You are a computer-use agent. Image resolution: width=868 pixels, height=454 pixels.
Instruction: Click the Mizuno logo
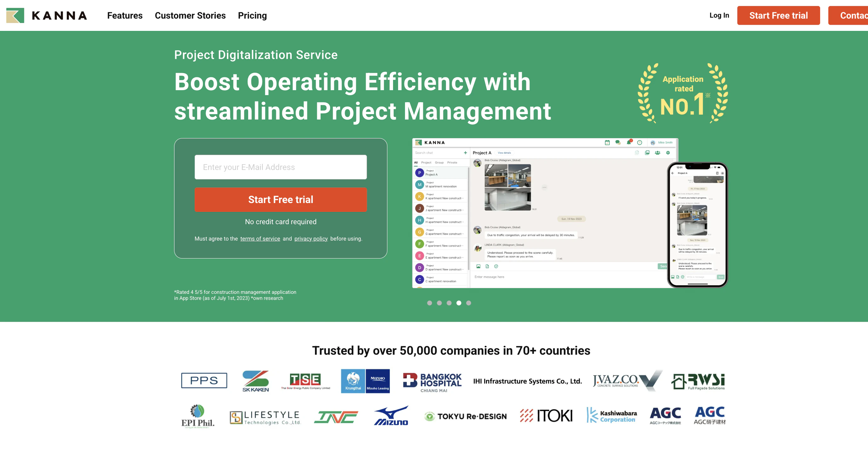(x=391, y=416)
